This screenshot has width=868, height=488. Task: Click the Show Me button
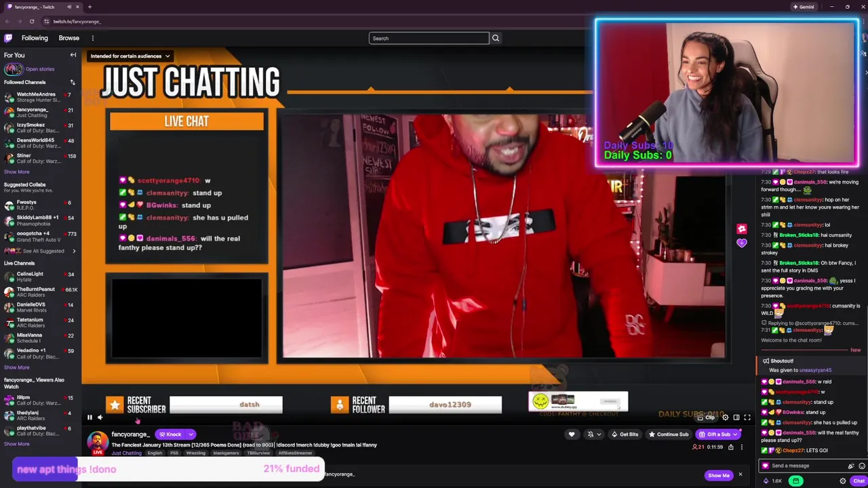coord(719,475)
